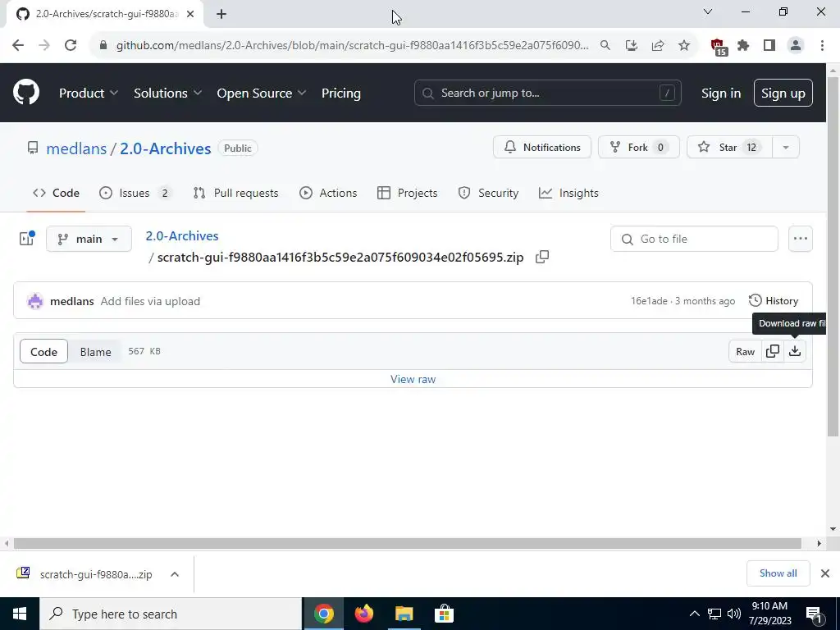Image resolution: width=840 pixels, height=630 pixels.
Task: Open the Pull requests tab
Action: [235, 193]
